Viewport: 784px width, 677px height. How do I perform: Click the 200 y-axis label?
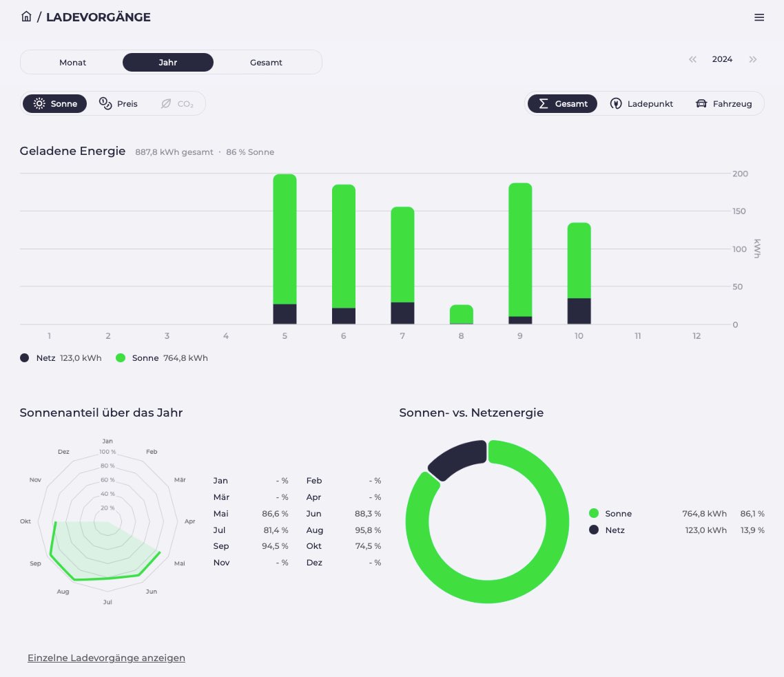click(x=740, y=174)
